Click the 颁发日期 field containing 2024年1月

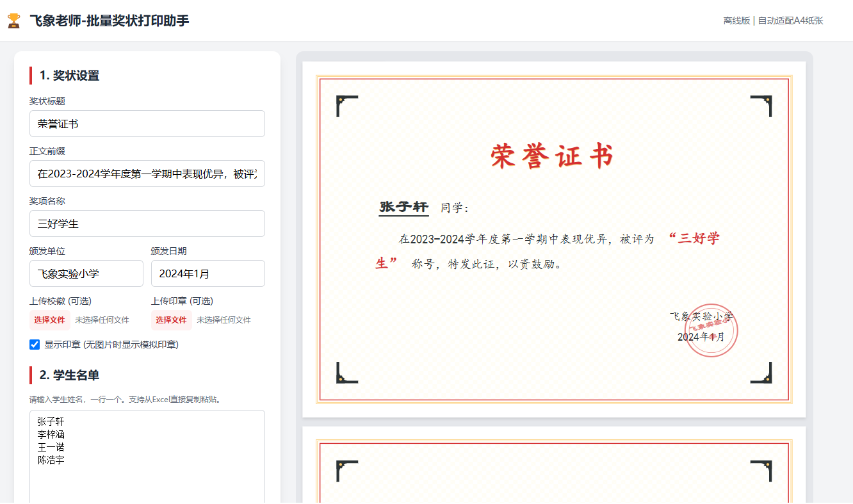pos(208,273)
